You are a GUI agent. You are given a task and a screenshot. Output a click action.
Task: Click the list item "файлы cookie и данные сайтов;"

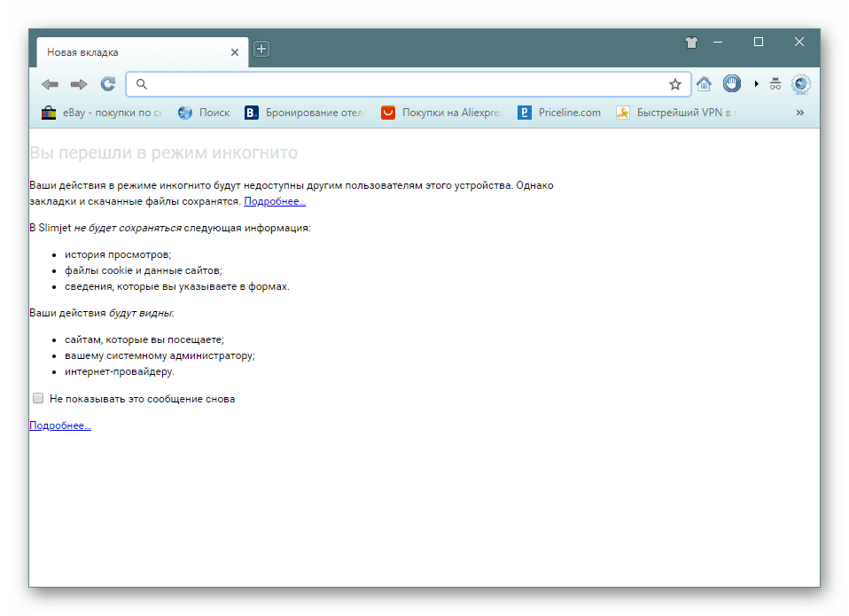144,270
